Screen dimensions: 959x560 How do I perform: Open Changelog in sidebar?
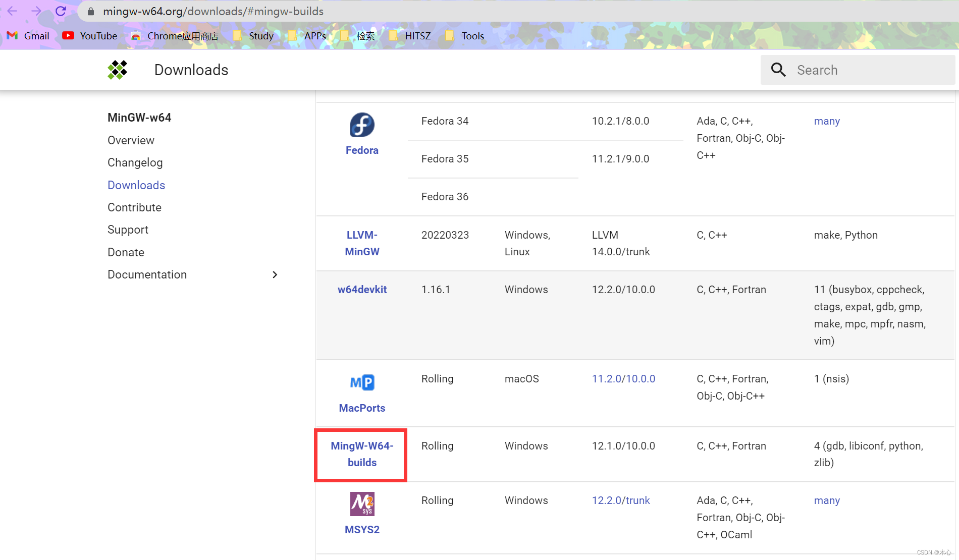coord(135,162)
